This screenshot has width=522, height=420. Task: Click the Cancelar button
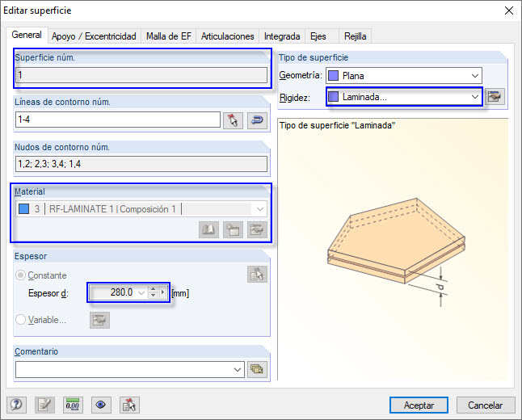pos(485,405)
